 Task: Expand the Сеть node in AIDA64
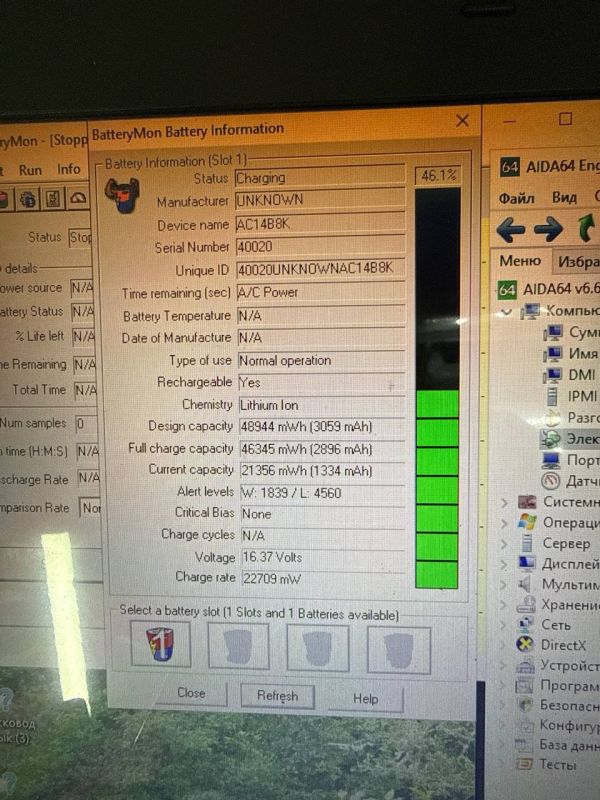tap(504, 625)
